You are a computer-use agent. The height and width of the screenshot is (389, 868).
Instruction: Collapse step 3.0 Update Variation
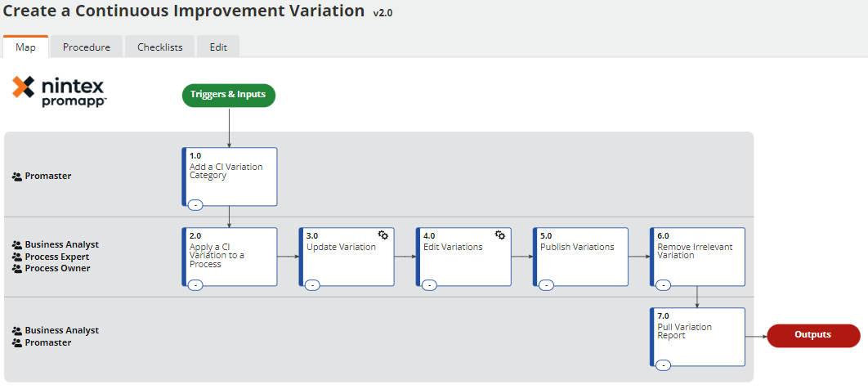pos(313,285)
